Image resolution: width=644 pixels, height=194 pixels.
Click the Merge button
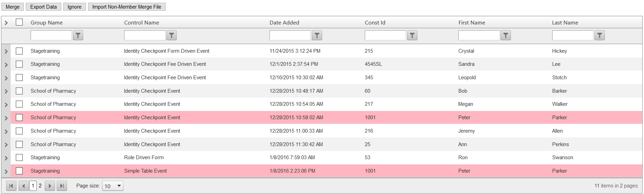coord(13,7)
